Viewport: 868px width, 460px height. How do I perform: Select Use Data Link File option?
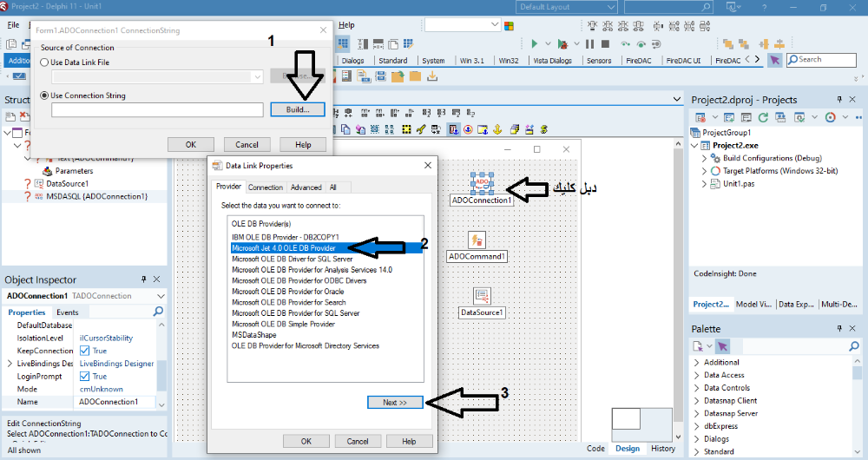coord(44,62)
